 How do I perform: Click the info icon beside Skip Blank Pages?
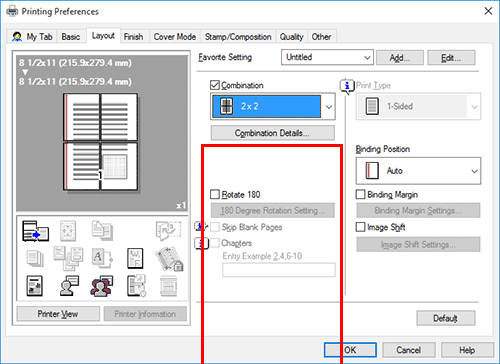(x=201, y=227)
